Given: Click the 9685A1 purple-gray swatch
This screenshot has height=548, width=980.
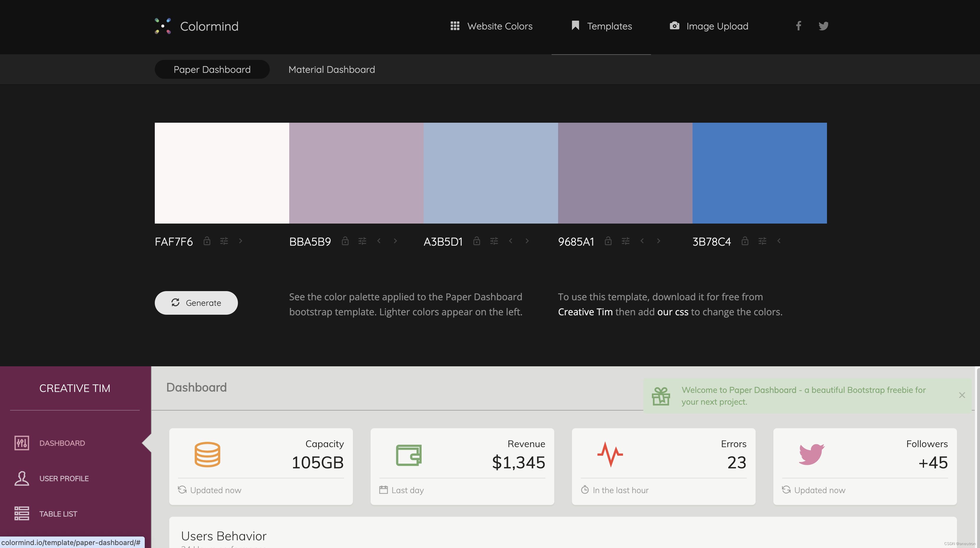Looking at the screenshot, I should click(x=625, y=173).
